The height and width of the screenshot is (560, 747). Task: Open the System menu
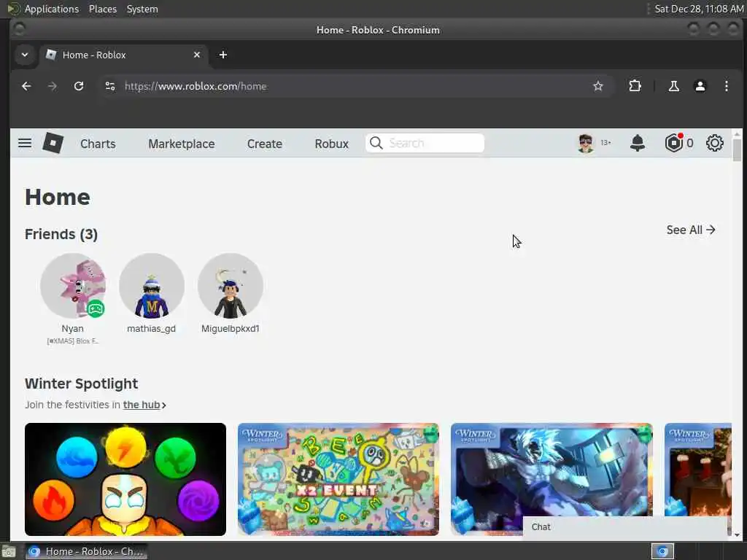(142, 9)
